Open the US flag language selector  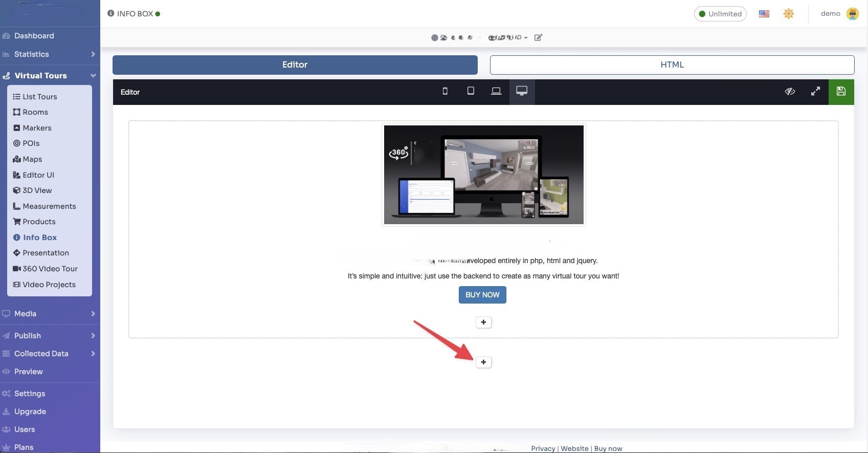point(764,14)
